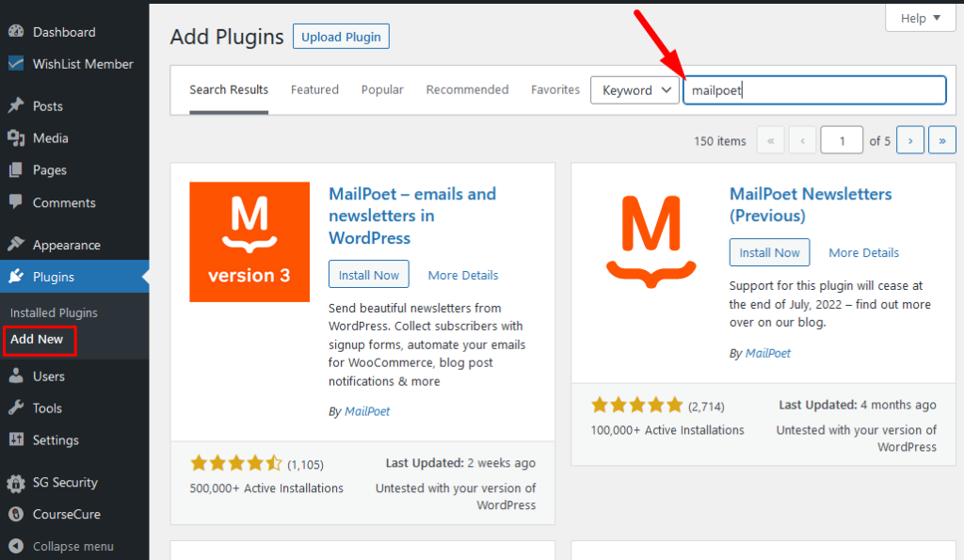Click the Upload Plugin button
964x560 pixels.
[x=341, y=37]
